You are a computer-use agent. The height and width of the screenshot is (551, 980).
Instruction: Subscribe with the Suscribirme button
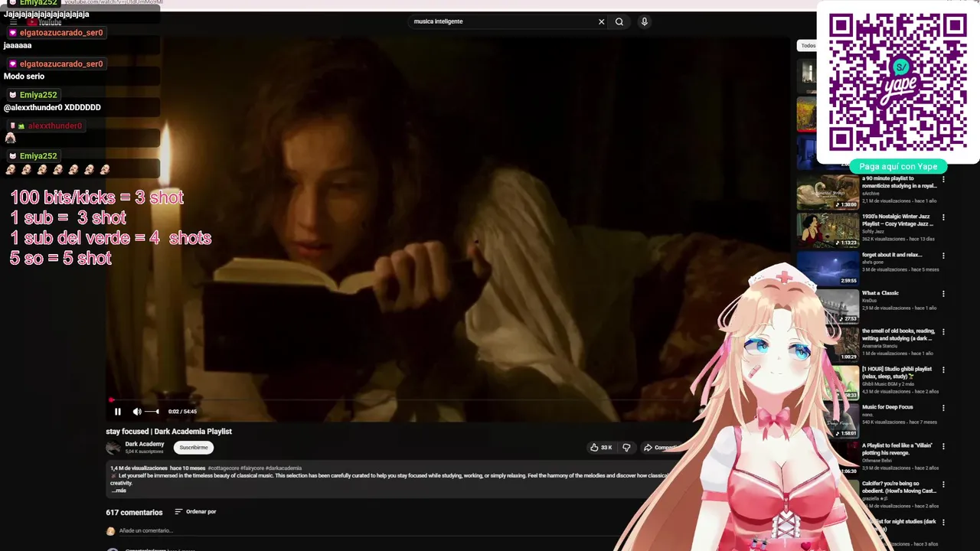194,448
